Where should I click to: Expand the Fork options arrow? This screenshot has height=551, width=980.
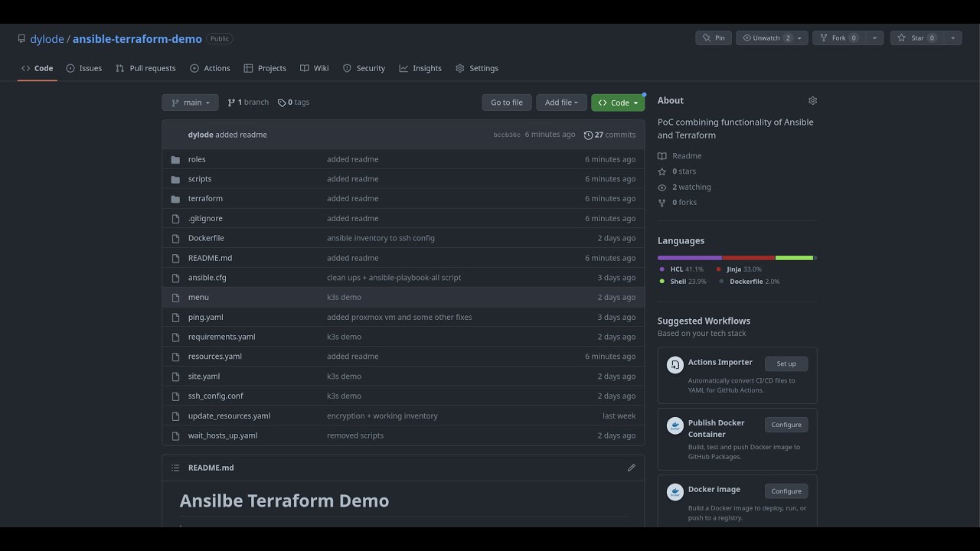point(874,38)
